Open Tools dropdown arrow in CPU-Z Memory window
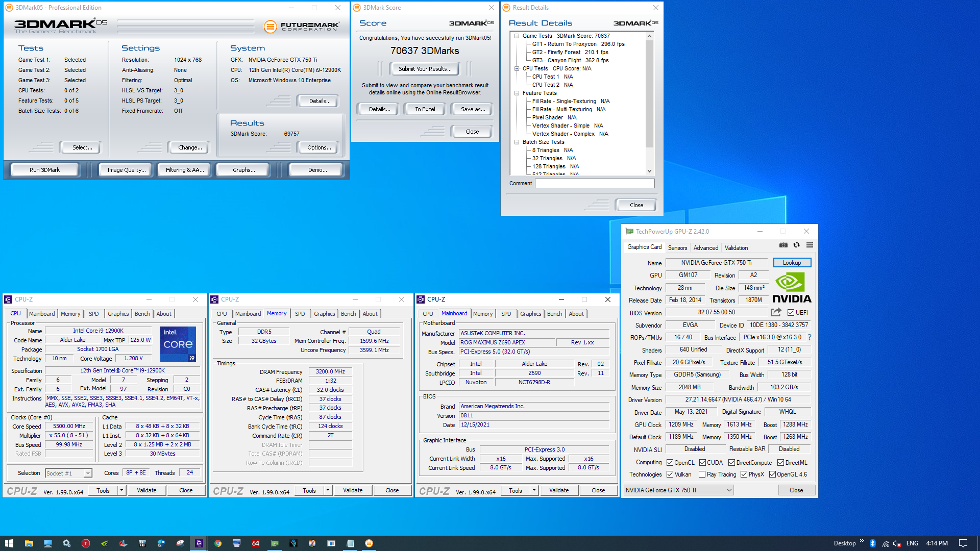Screen dimensions: 980x551 coord(328,490)
